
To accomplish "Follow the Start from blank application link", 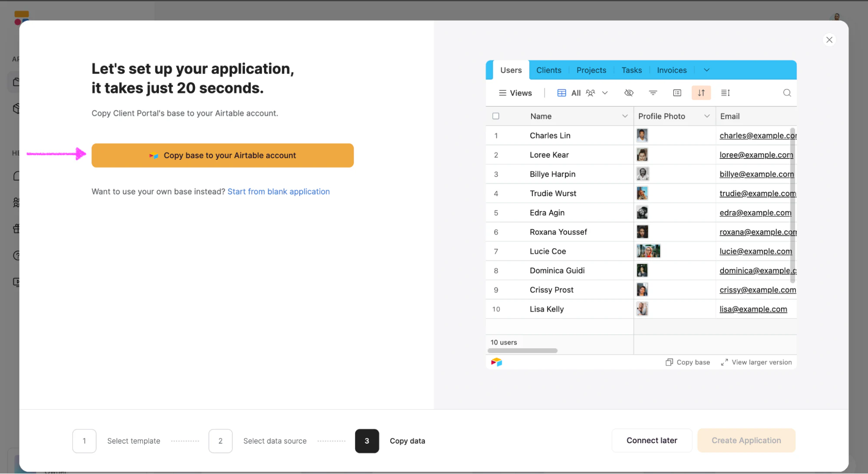I will 278,191.
